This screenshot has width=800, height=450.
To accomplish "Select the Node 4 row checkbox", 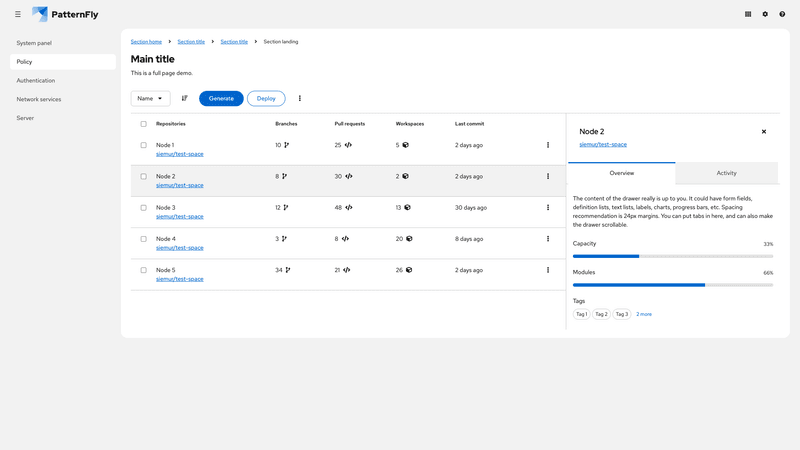I will [x=143, y=239].
